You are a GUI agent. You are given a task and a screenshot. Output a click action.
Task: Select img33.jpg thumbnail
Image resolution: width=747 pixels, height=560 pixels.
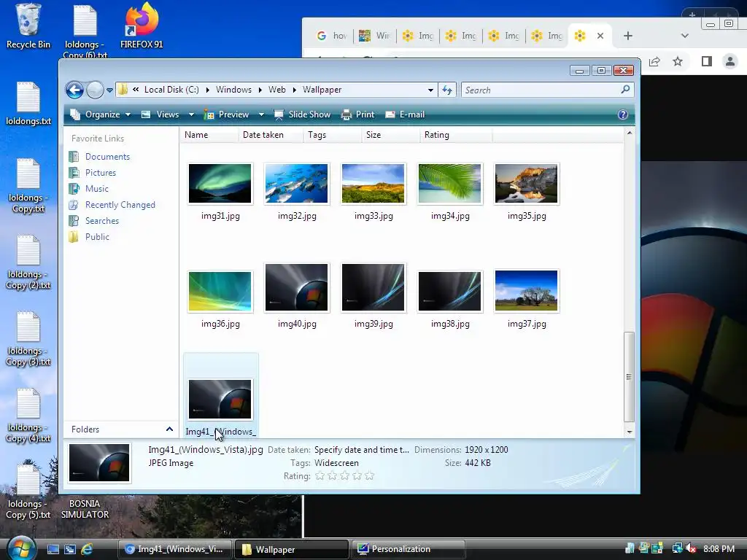[x=373, y=184]
